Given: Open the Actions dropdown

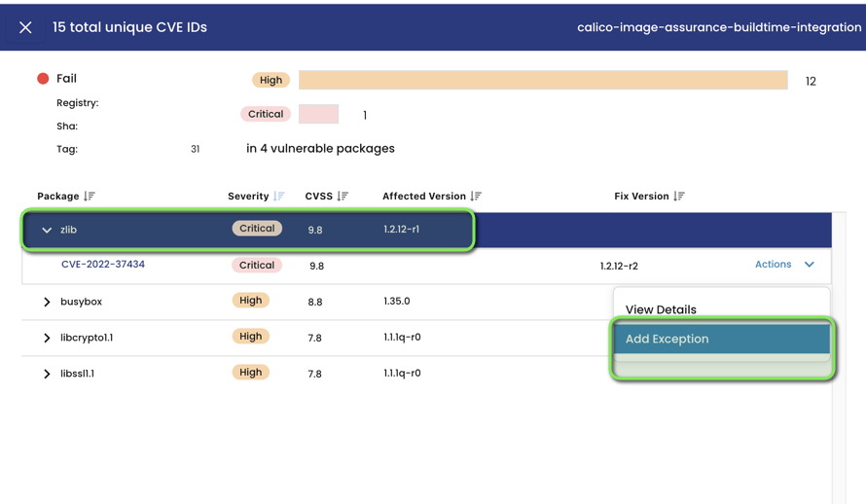Looking at the screenshot, I should point(774,265).
